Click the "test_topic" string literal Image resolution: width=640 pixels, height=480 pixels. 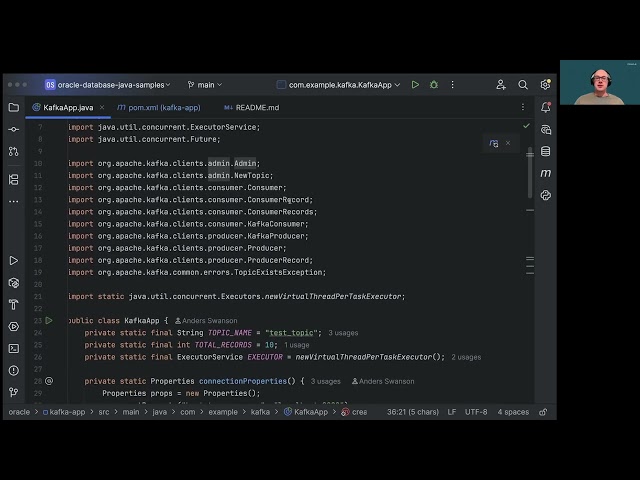[x=291, y=333]
